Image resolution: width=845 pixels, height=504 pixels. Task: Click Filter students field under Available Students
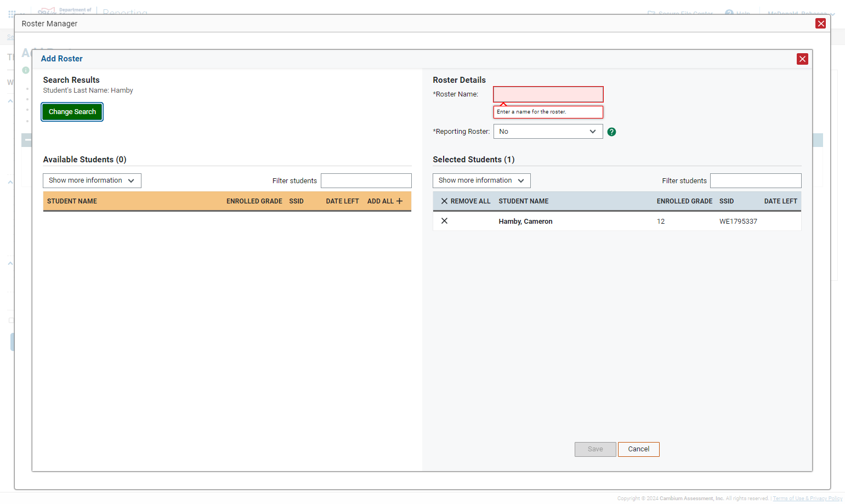coord(366,181)
